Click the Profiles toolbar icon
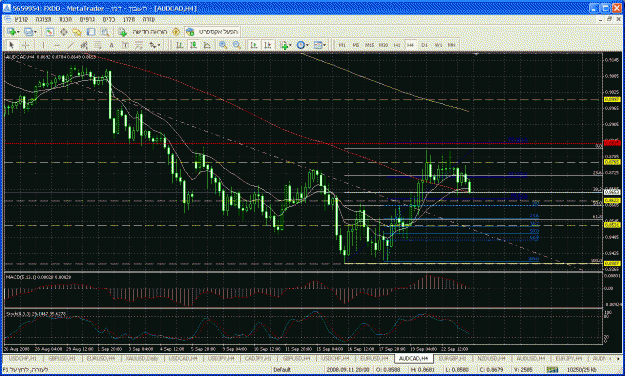 coord(28,32)
